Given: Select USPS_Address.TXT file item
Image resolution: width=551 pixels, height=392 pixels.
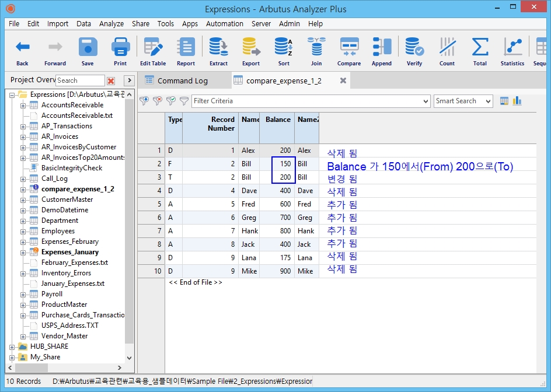Looking at the screenshot, I should (x=70, y=325).
